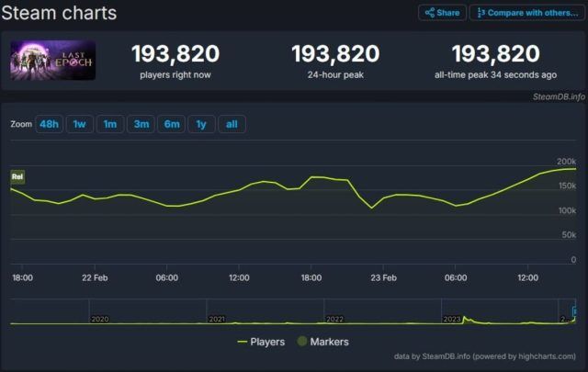Click the navigator handle at right edge
This screenshot has width=588, height=372.
[574, 311]
